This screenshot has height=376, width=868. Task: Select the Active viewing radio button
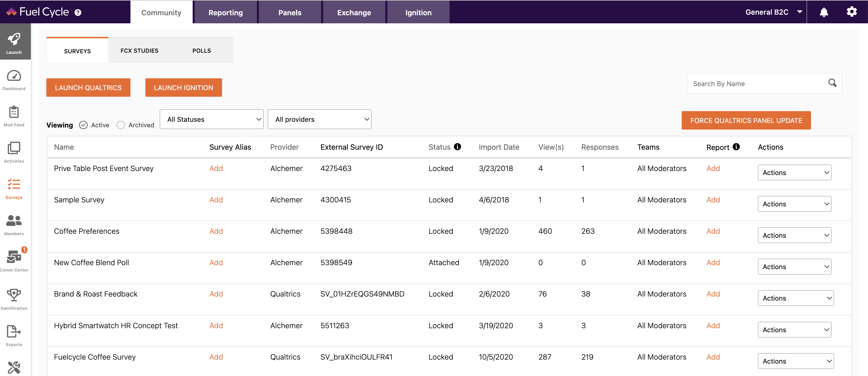click(83, 125)
